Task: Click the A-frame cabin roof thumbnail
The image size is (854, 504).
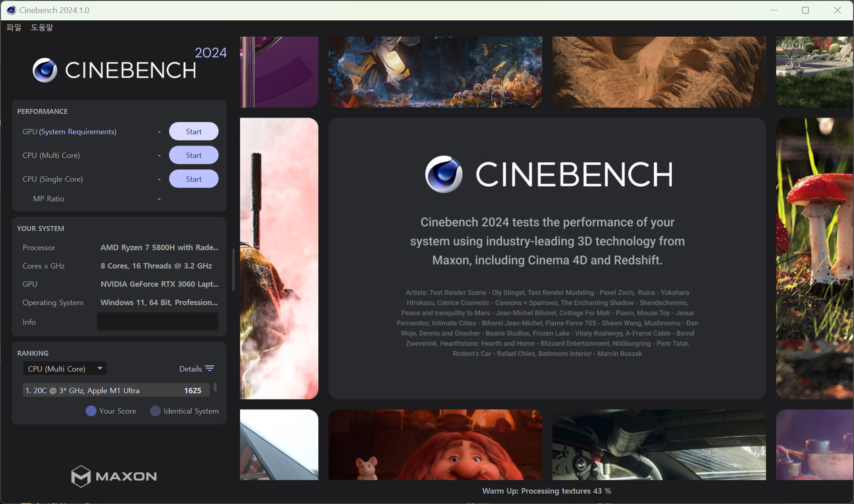Action: [x=279, y=445]
